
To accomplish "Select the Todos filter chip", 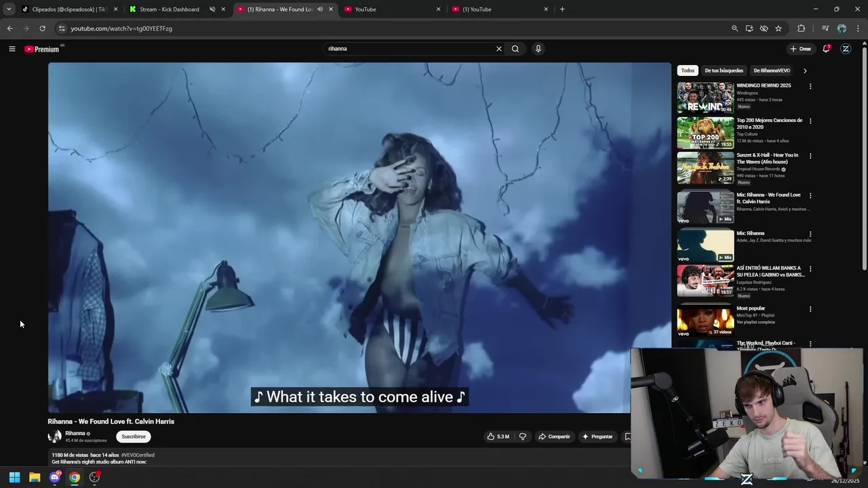I will (x=688, y=70).
